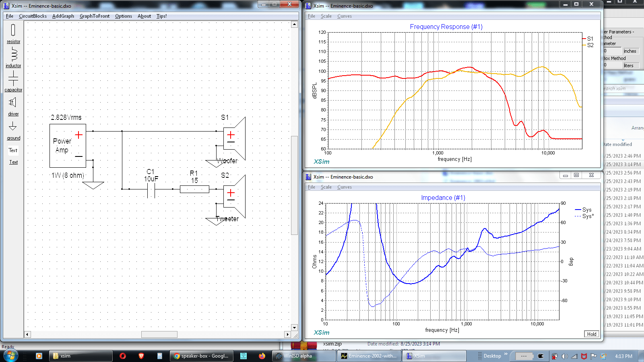
Task: Open the CircuitBlocks menu
Action: (33, 16)
